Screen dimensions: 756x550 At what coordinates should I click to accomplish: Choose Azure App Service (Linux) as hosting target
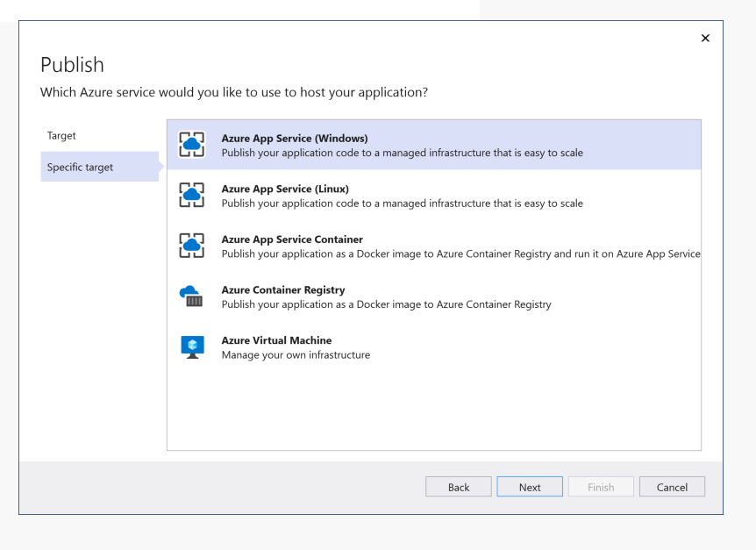(x=395, y=195)
